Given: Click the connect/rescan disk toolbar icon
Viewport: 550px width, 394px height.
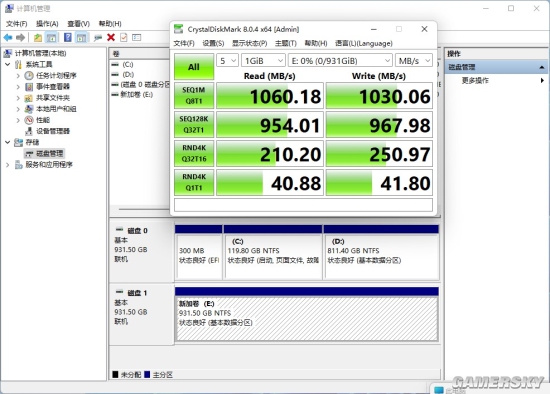Looking at the screenshot, I should [x=98, y=37].
